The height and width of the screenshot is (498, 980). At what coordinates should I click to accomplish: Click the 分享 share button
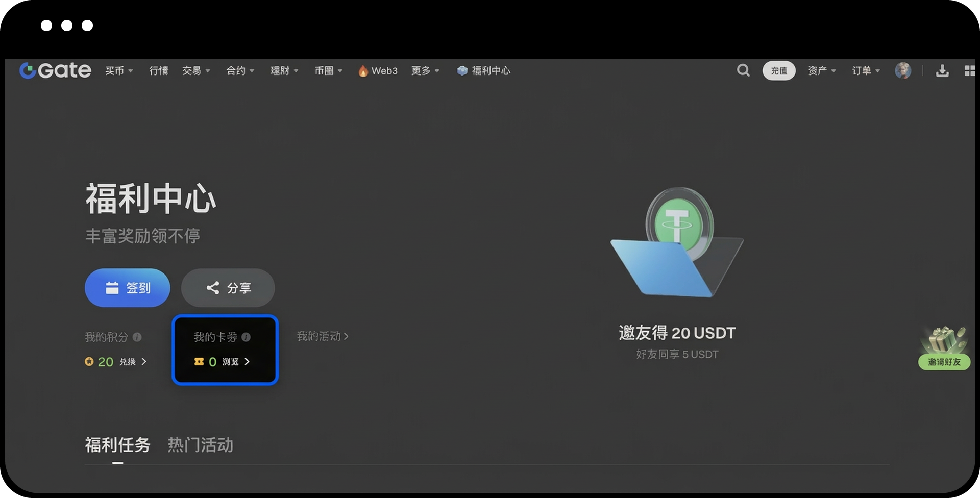coord(228,288)
